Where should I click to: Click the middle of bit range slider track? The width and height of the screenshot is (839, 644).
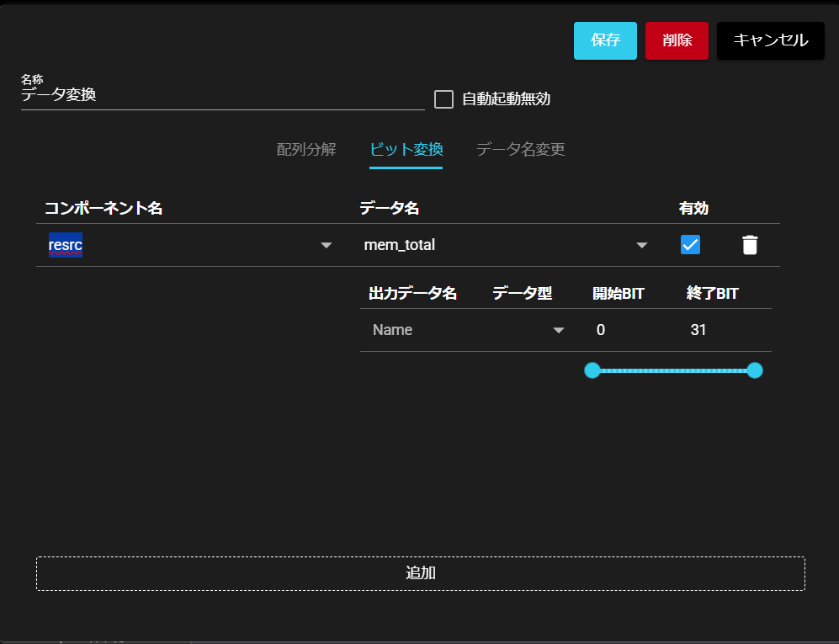click(673, 370)
